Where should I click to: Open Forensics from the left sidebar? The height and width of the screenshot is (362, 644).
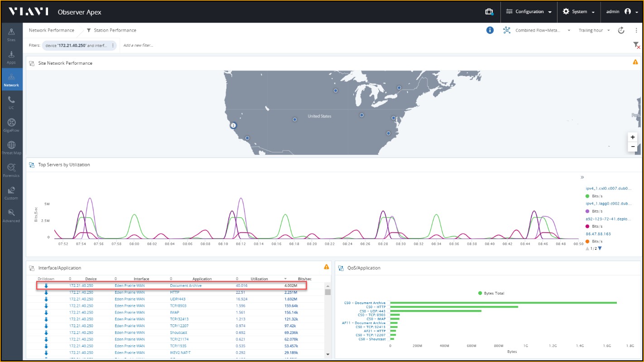[x=11, y=170]
